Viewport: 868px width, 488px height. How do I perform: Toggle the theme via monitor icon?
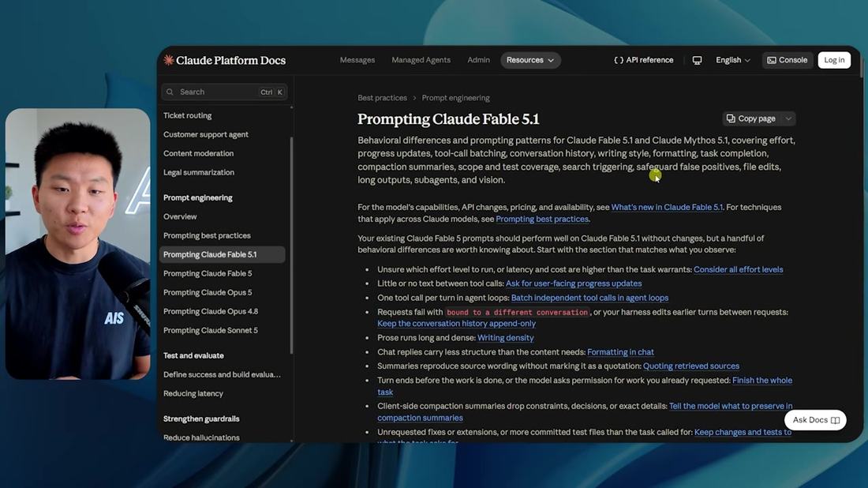pos(697,60)
